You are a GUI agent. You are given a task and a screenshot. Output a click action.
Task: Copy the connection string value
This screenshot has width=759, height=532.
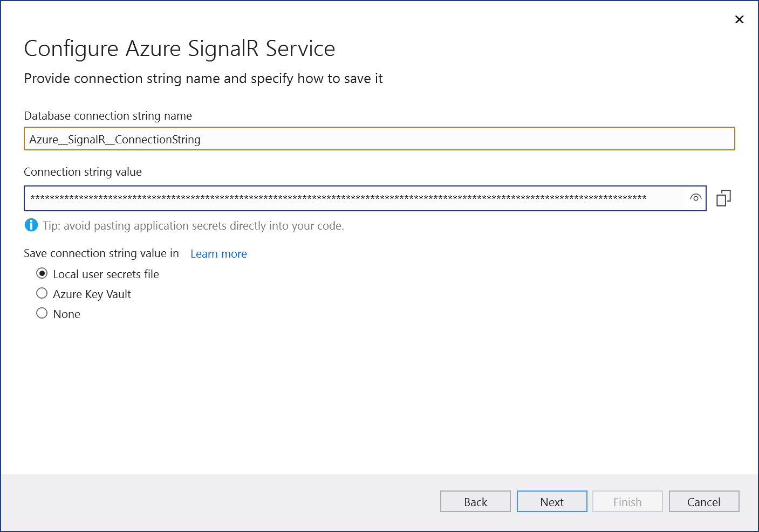[723, 198]
